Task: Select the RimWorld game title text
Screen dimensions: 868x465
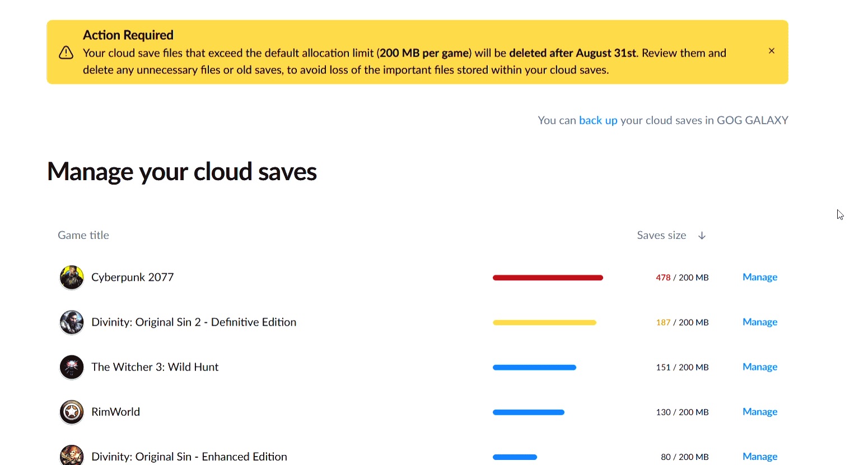Action: [x=115, y=412]
